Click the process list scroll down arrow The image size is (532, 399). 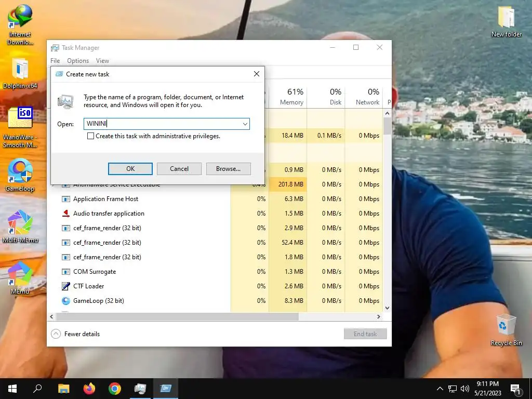387,308
